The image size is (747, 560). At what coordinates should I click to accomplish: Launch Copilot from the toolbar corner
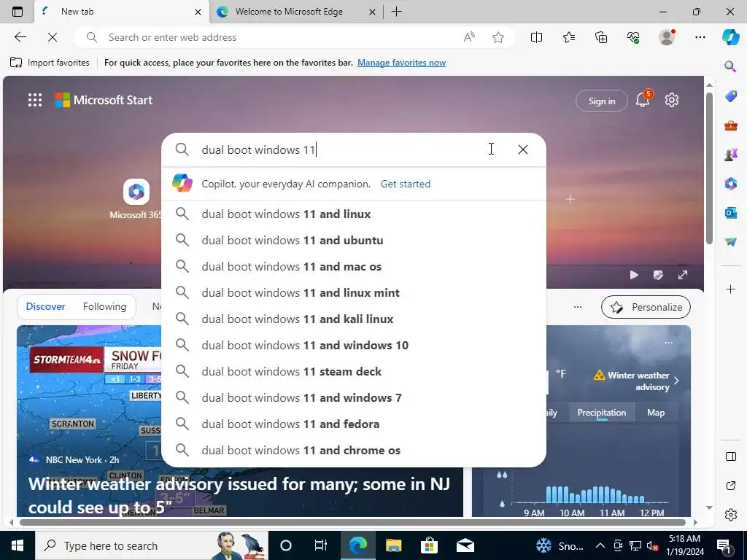[730, 37]
